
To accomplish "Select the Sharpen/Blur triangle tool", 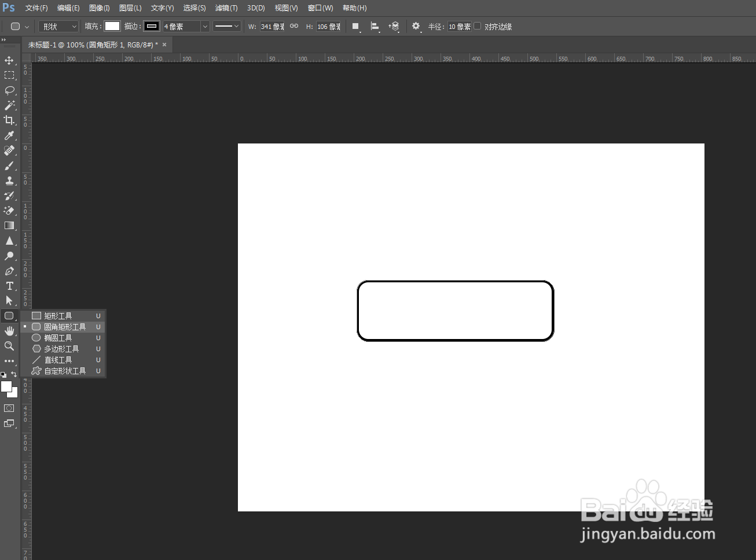I will (x=9, y=241).
